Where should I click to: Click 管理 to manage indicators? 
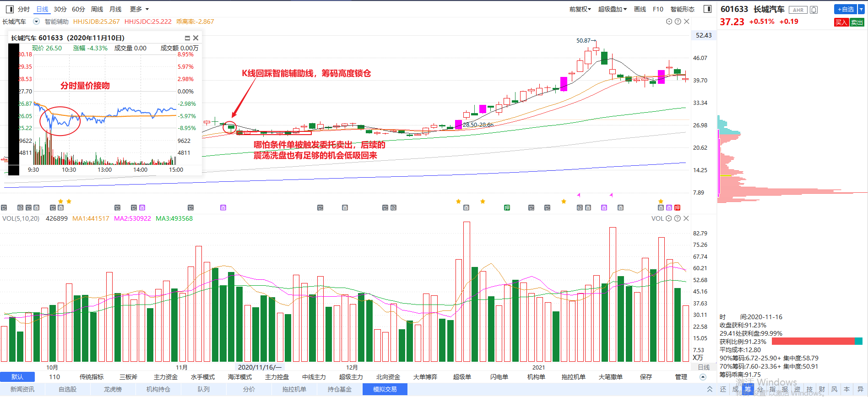(681, 377)
